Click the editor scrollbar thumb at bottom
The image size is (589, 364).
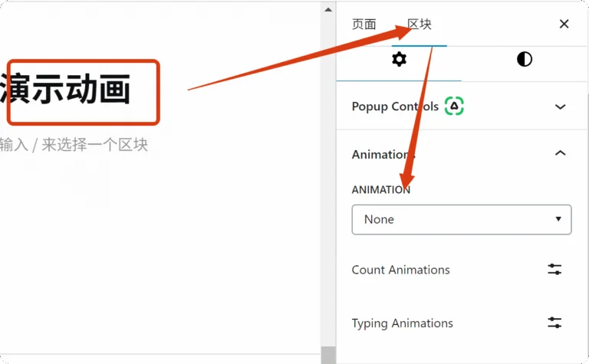[x=328, y=355]
